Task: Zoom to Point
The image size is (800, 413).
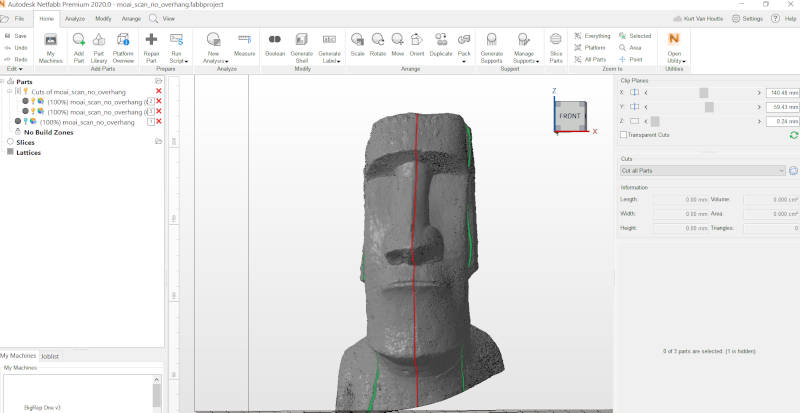Action: (x=630, y=59)
